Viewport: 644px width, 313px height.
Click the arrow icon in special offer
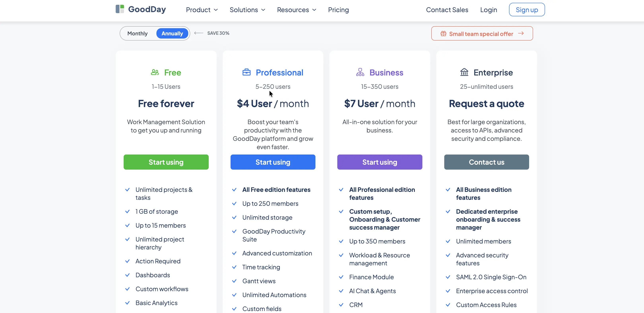click(521, 33)
